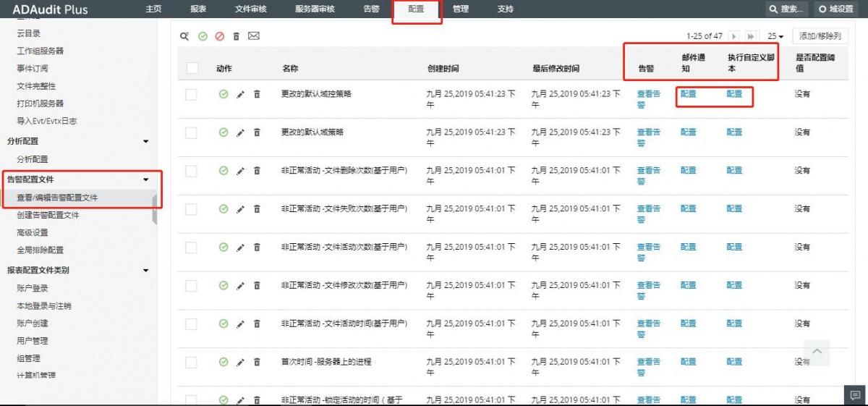Screen dimensions: 868x406
Task: Click green status icon for 非正常活动 -文件修改次数 row
Action: pyautogui.click(x=224, y=285)
